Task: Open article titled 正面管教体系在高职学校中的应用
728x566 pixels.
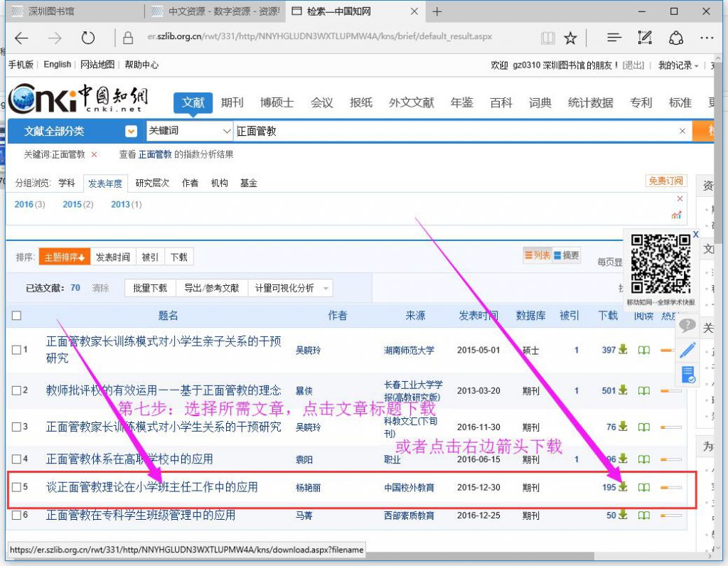Action: 129,459
